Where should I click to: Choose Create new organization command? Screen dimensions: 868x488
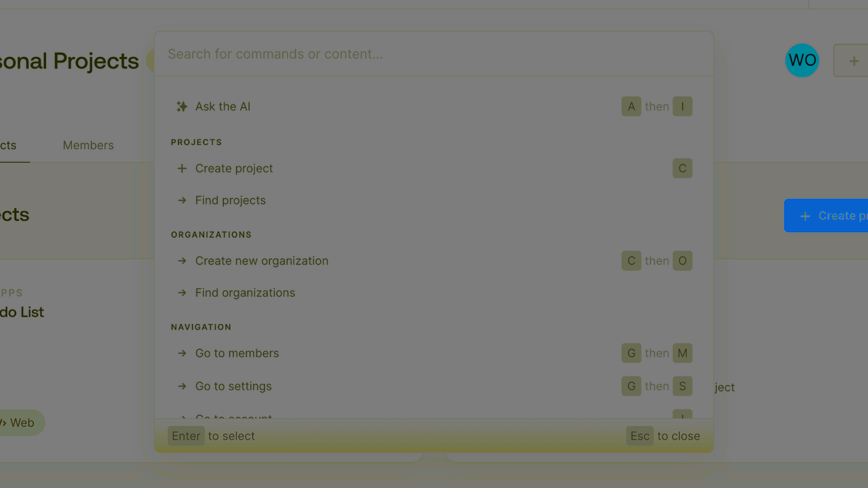[262, 261]
